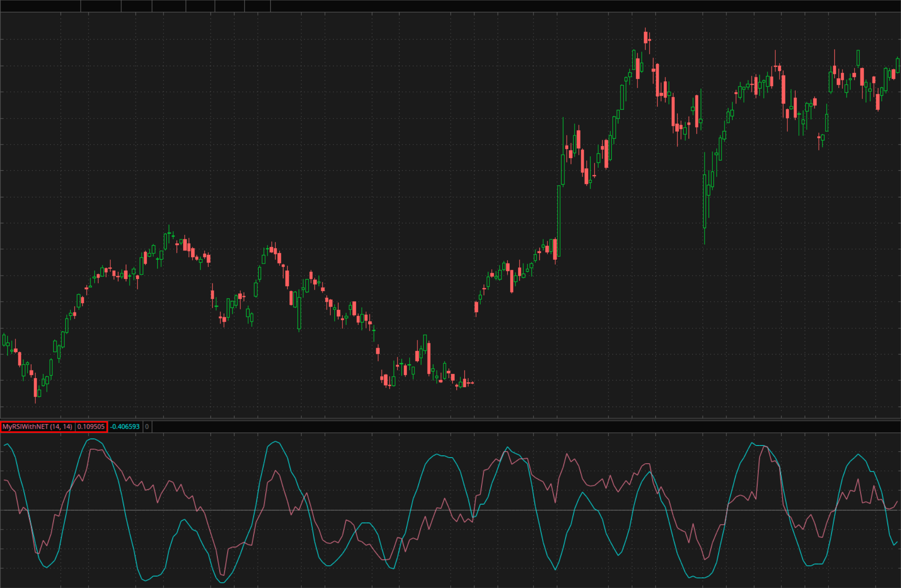This screenshot has height=588, width=901.
Task: Select the pink 0.109505 value readout
Action: (91, 426)
